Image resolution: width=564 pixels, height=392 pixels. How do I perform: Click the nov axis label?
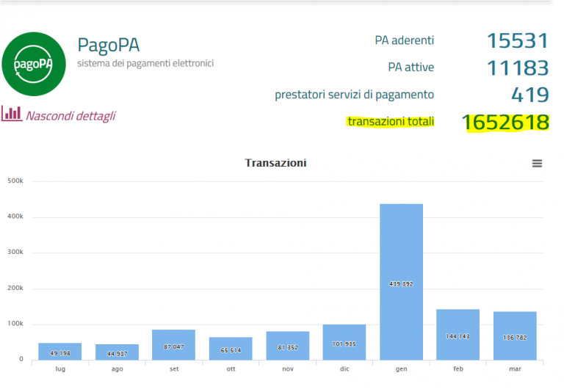288,369
